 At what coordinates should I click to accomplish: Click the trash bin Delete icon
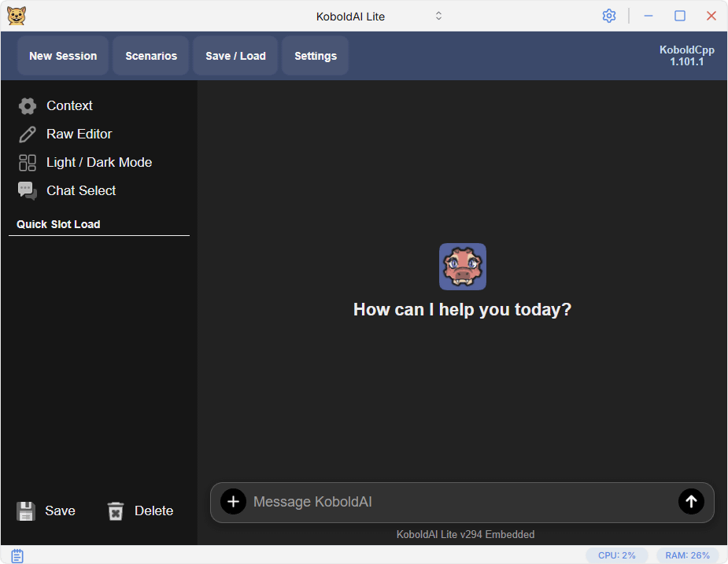(116, 511)
